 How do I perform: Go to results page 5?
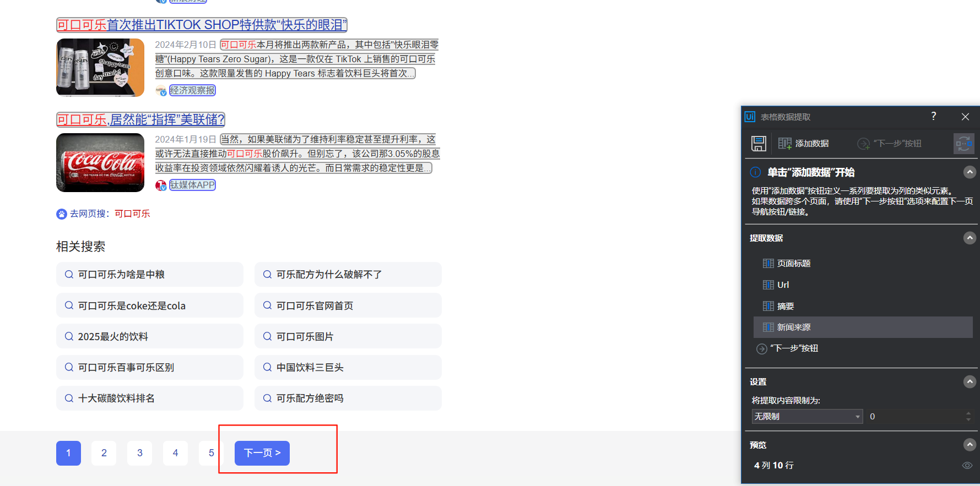[x=211, y=453]
